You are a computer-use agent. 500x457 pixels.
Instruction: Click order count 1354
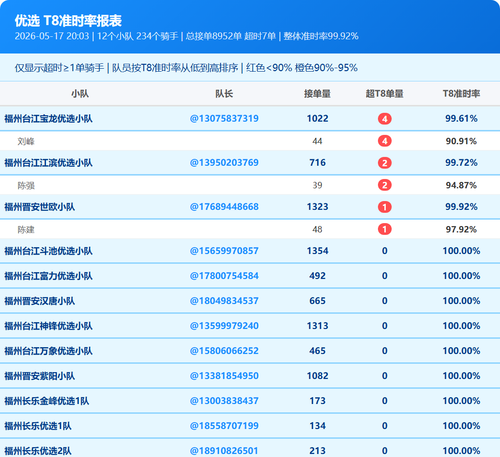coord(317,251)
